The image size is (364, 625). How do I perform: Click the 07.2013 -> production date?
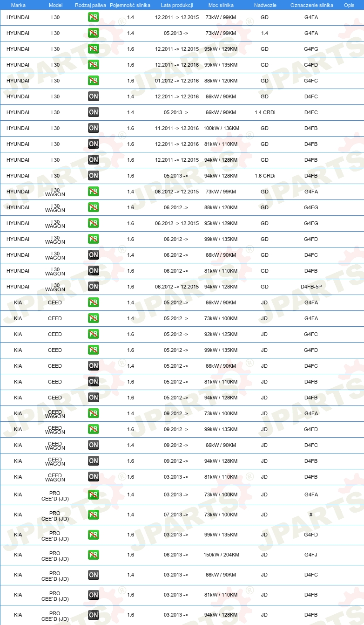click(x=176, y=515)
